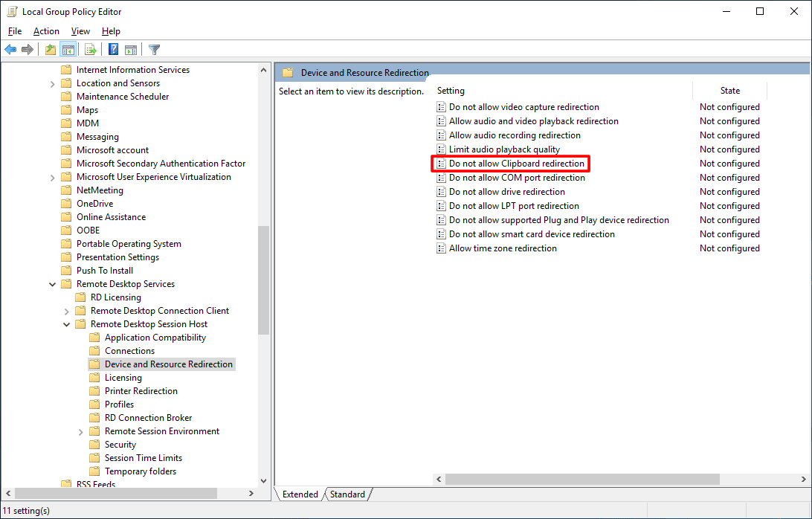Viewport: 812px width, 519px height.
Task: Expand Remote Desktop Connection Client node
Action: pos(67,311)
